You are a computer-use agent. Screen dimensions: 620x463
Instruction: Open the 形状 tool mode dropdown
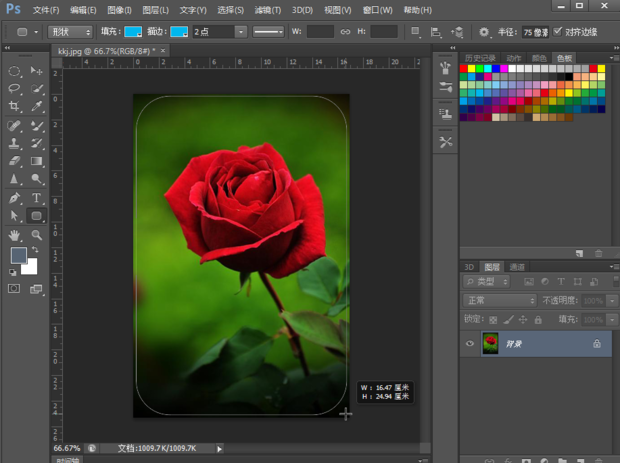[x=71, y=32]
